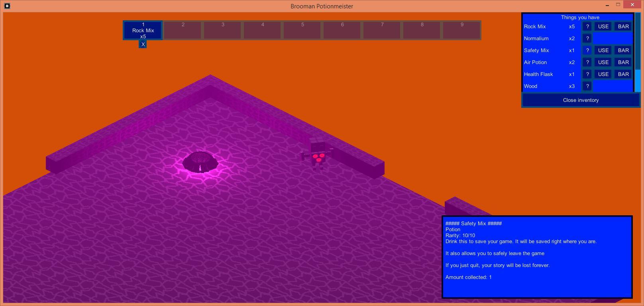644x306 pixels.
Task: Remove Rock Mix from hotbar with X
Action: (143, 45)
